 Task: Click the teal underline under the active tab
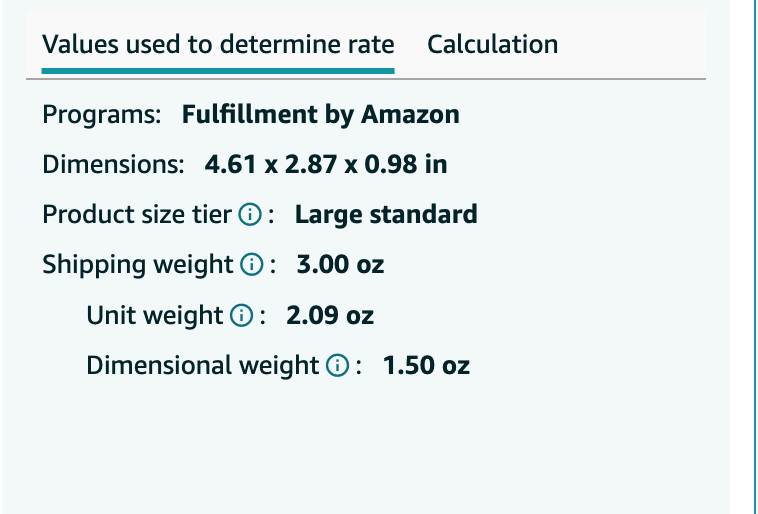pyautogui.click(x=218, y=71)
